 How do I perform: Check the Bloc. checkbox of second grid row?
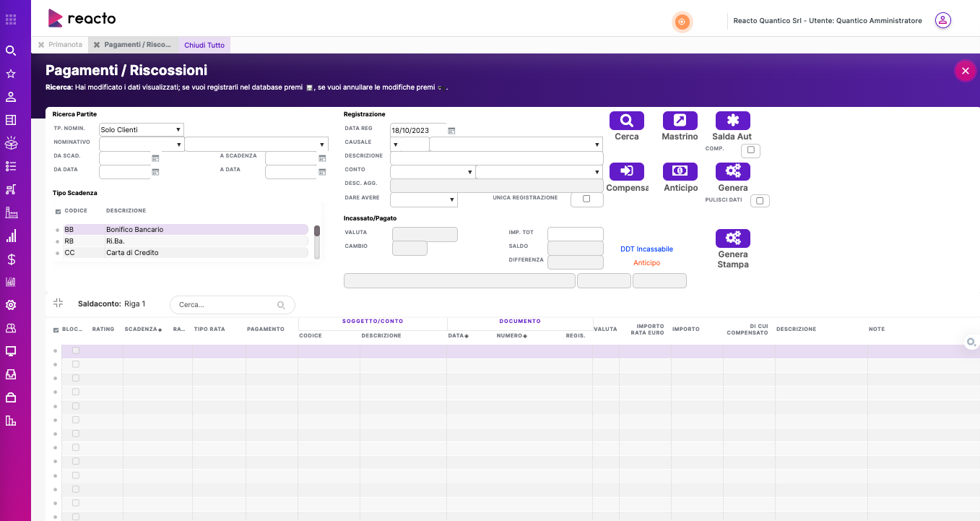coord(76,364)
